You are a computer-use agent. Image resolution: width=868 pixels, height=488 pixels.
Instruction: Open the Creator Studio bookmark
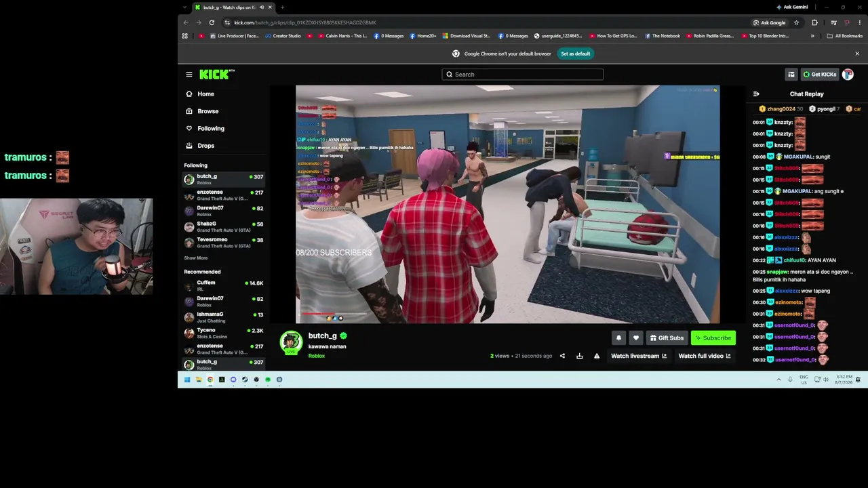(283, 36)
